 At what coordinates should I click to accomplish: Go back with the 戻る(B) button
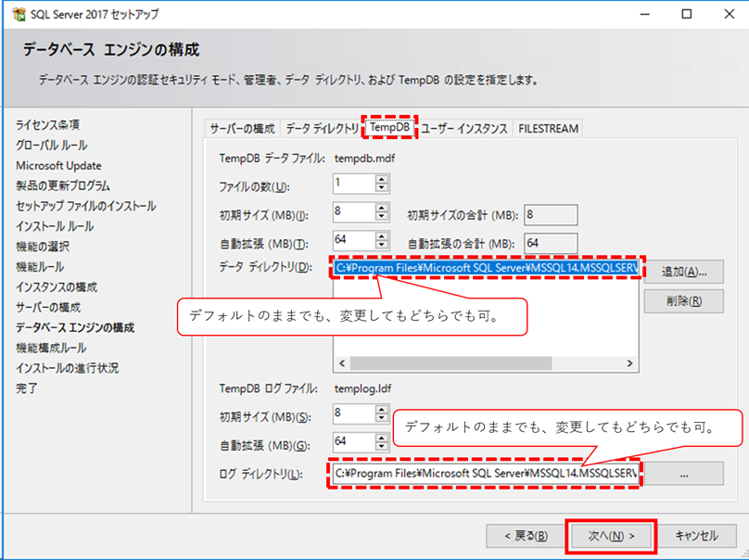(526, 536)
